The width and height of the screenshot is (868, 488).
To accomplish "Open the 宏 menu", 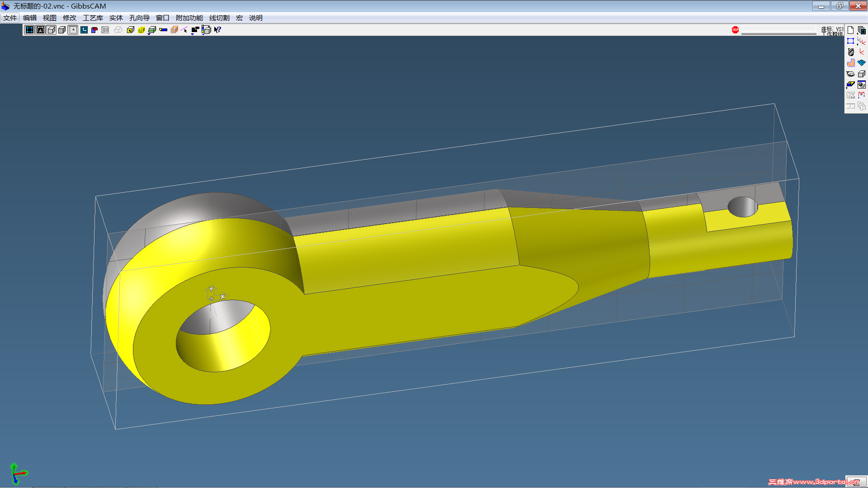I will point(239,18).
